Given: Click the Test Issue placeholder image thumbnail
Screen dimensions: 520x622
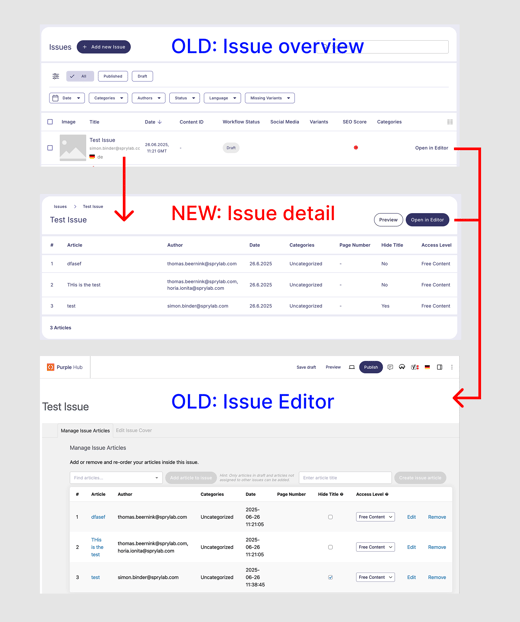Looking at the screenshot, I should 73,148.
